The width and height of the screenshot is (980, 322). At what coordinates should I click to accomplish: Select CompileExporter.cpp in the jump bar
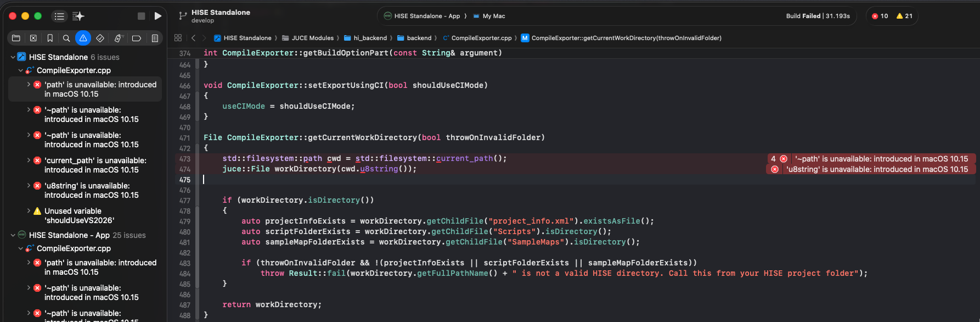click(477, 38)
